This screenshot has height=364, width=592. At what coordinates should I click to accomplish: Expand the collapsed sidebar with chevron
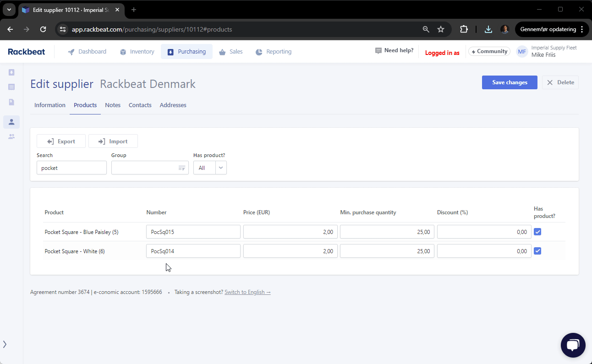point(5,344)
